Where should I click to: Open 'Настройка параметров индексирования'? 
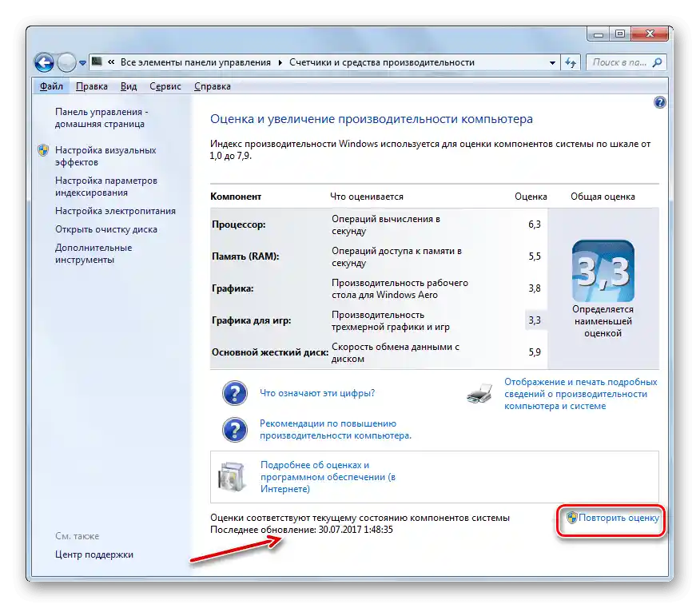(106, 187)
